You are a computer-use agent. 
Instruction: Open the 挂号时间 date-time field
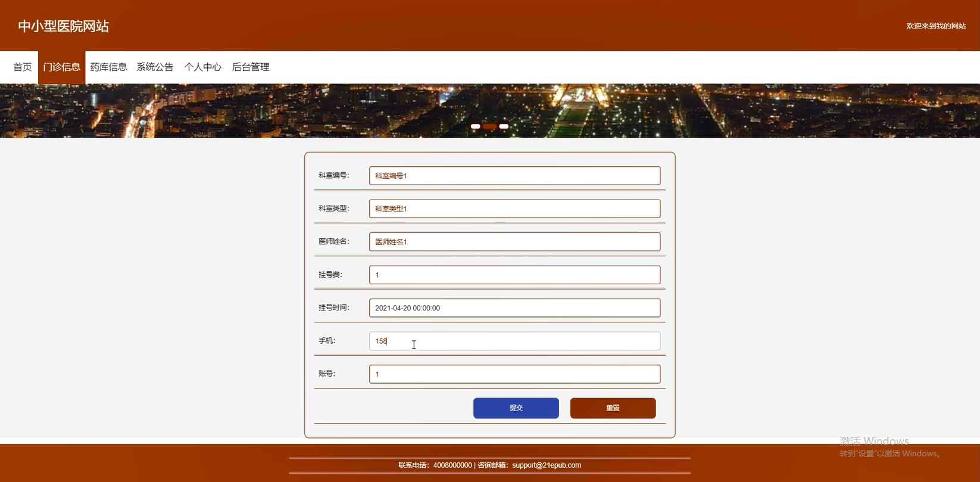(514, 308)
